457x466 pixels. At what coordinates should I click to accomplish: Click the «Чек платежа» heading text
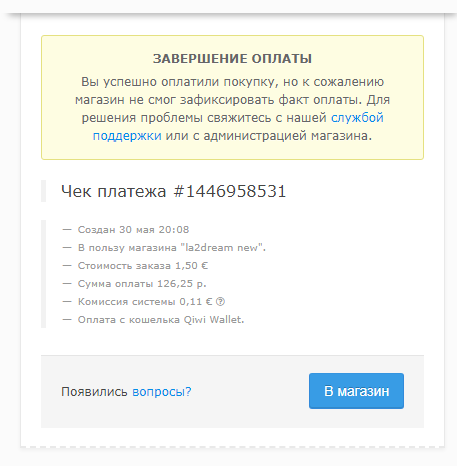point(113,192)
